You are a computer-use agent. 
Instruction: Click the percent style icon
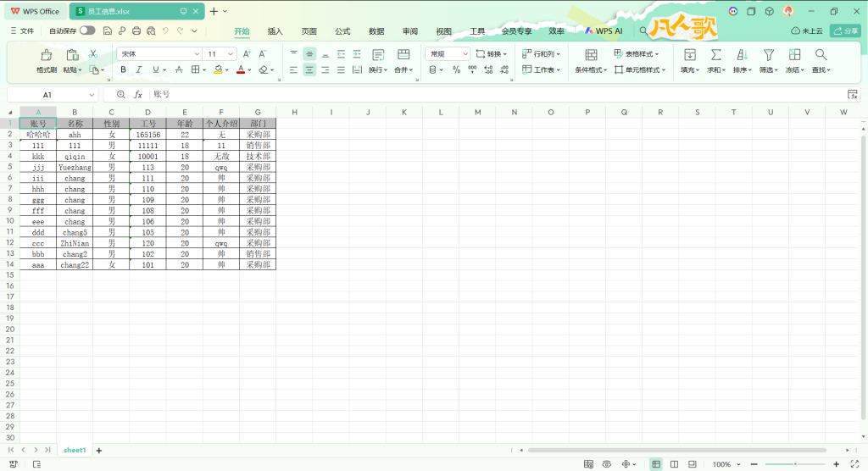[457, 70]
